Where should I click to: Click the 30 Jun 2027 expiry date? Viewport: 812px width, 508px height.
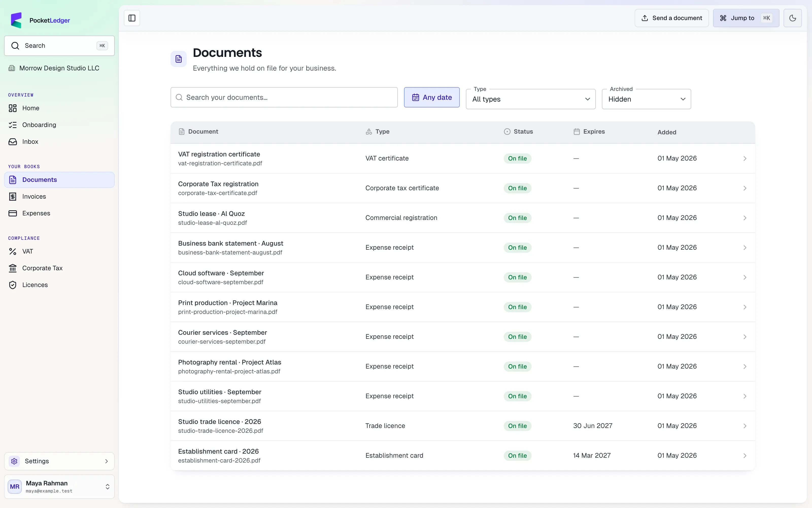click(x=593, y=426)
